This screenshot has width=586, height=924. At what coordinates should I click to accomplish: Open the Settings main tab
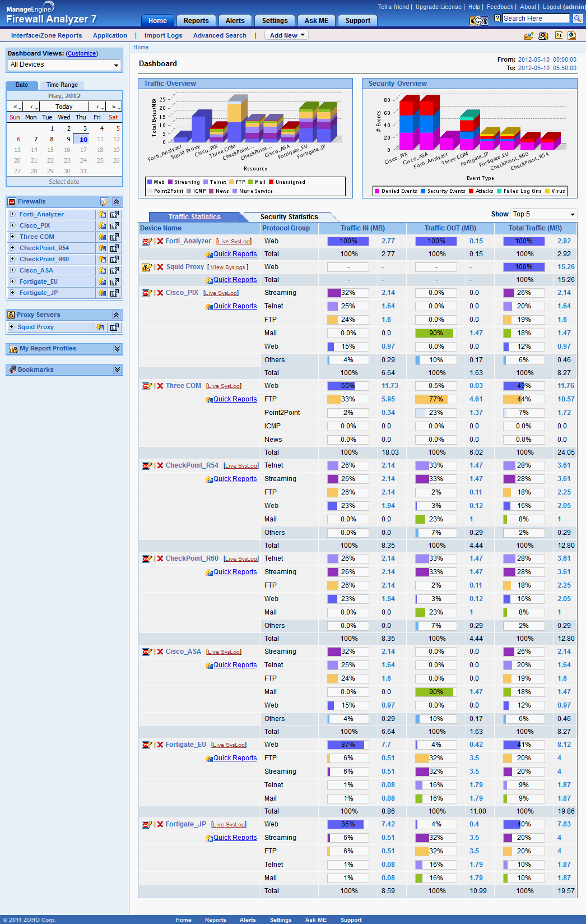(275, 21)
